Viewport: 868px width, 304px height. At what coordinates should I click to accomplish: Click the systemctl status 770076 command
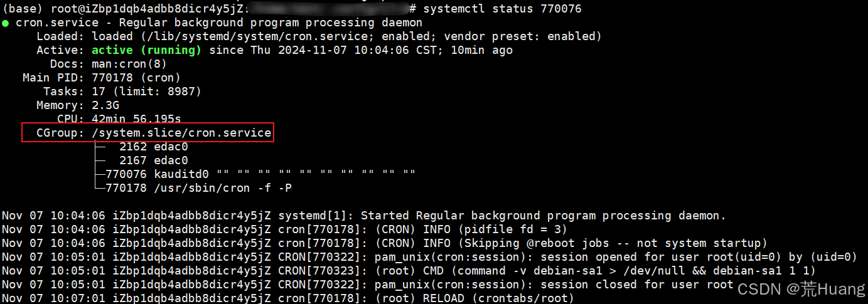coord(503,9)
